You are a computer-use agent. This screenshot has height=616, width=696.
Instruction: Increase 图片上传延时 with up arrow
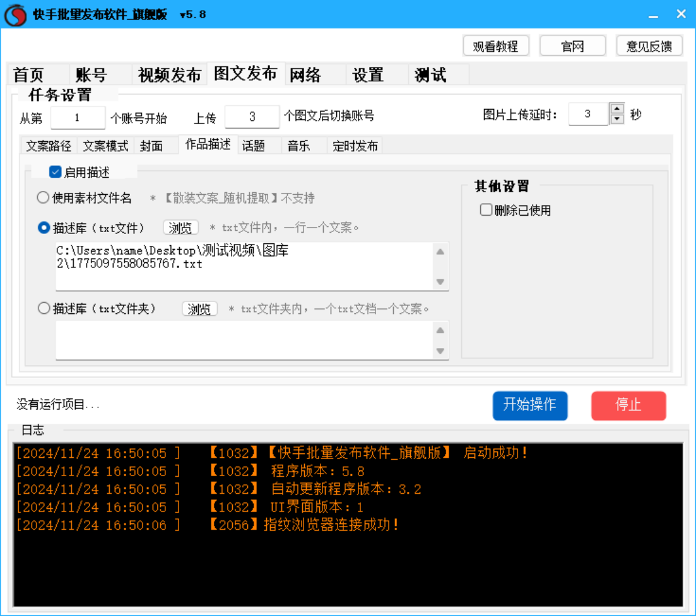pos(617,108)
